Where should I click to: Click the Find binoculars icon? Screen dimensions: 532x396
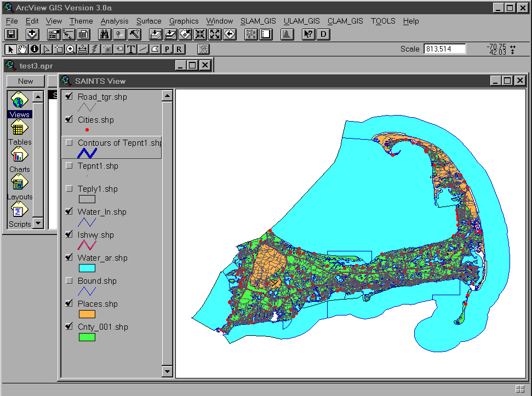click(105, 35)
